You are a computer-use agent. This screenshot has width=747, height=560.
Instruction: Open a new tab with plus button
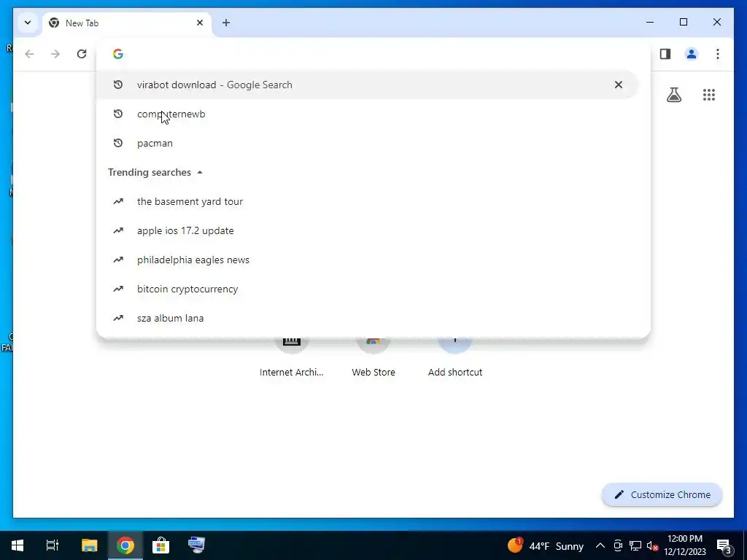(226, 23)
